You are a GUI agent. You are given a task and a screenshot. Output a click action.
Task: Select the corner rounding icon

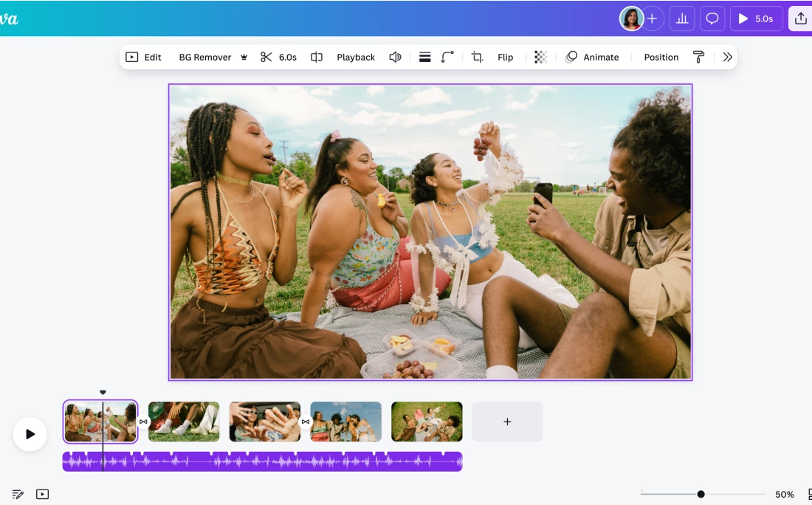click(x=447, y=57)
